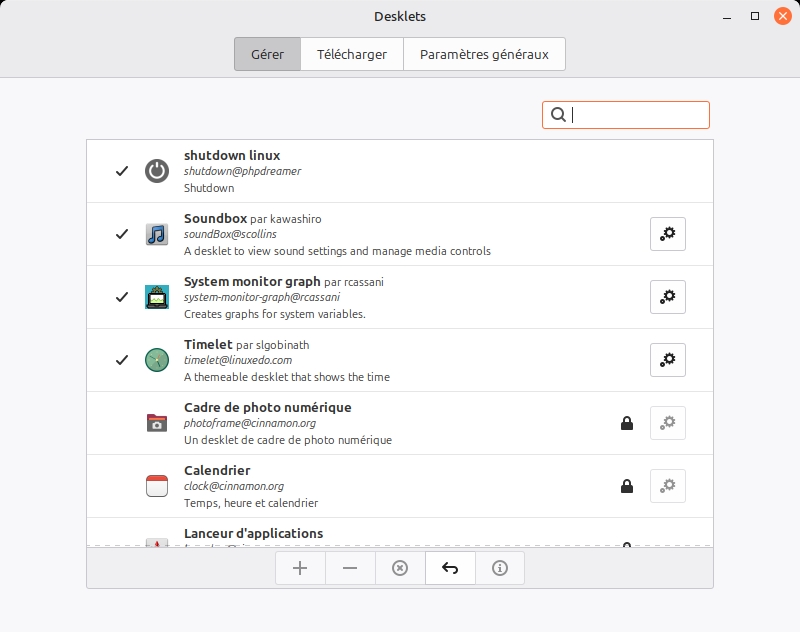Click the photo frame camera icon

click(x=157, y=423)
